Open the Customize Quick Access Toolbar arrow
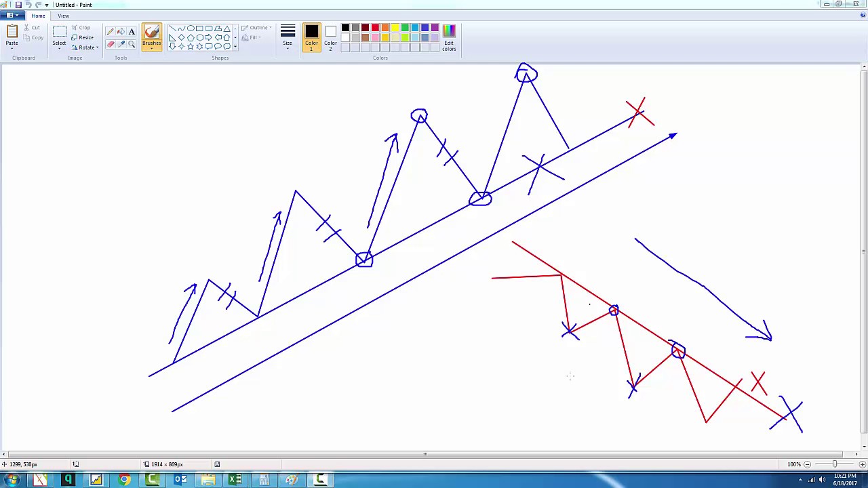The image size is (868, 488). tap(47, 5)
